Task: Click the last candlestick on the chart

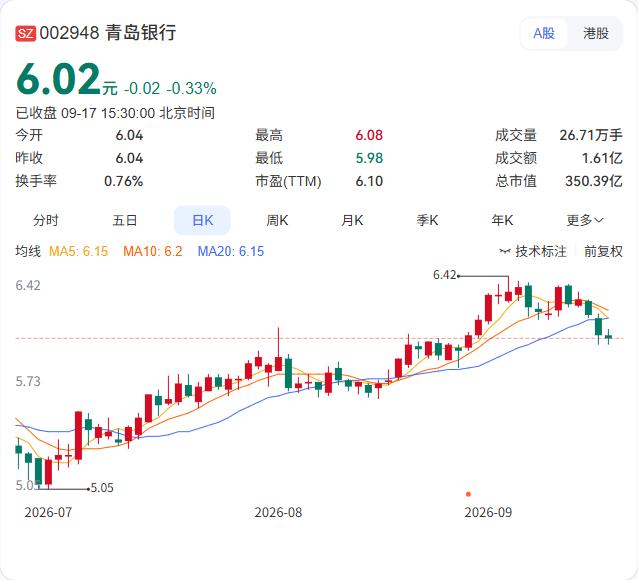Action: (609, 336)
